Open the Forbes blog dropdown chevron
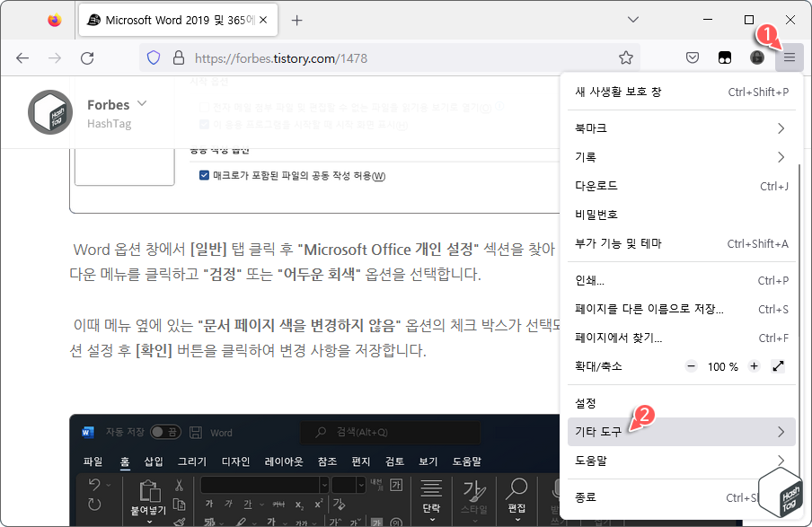 (x=142, y=103)
